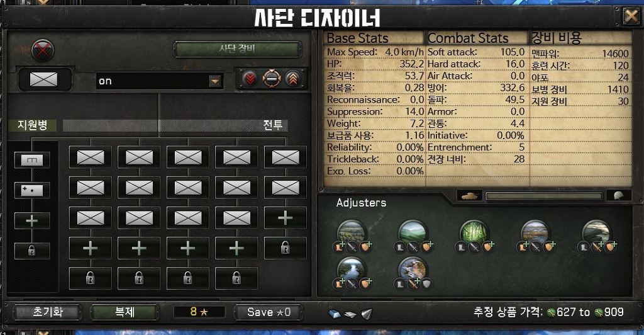Set reinforcement priority to high with up arrows
This screenshot has height=335, width=644.
pyautogui.click(x=293, y=79)
